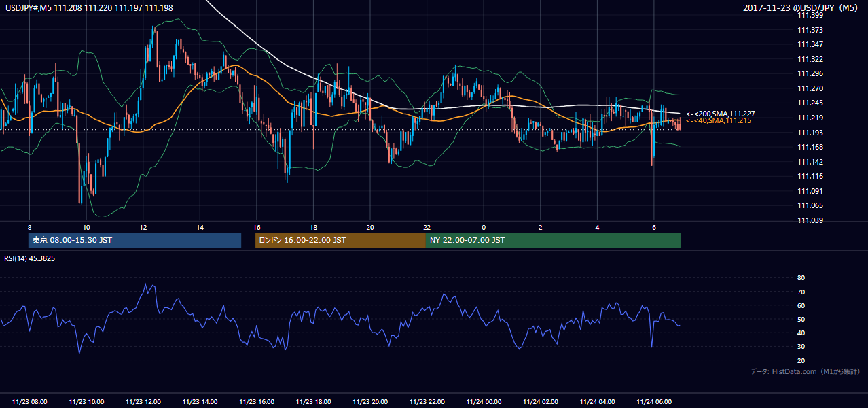The image size is (868, 408).
Task: Click the 11/23 20:00 time label
Action: click(x=370, y=402)
